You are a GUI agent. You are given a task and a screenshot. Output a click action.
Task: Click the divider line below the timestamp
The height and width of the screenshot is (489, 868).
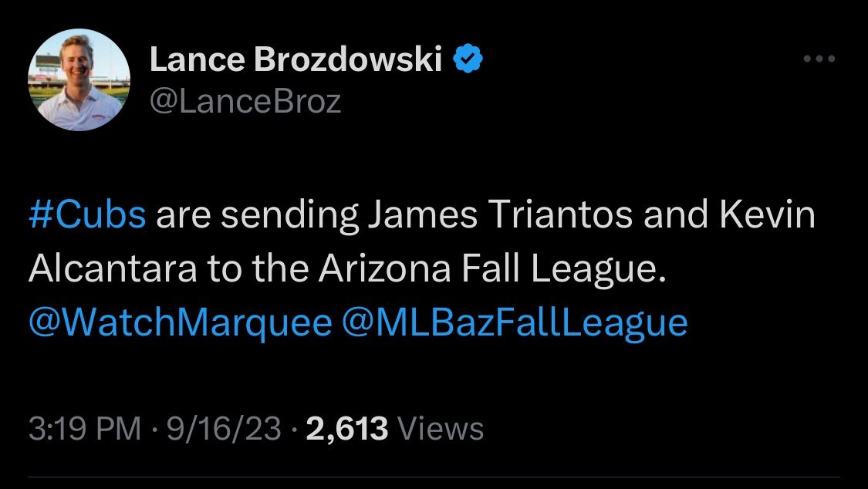click(x=434, y=476)
